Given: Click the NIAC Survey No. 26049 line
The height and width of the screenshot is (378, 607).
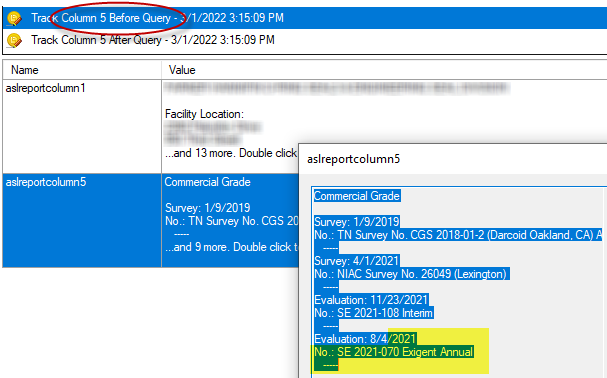Looking at the screenshot, I should coord(412,274).
